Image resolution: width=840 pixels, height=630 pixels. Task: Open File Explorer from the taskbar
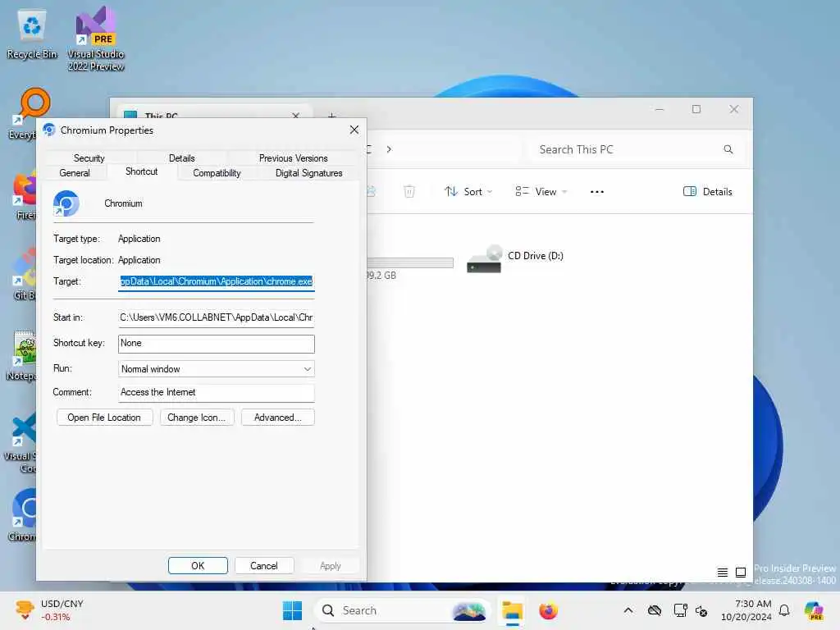tap(512, 610)
